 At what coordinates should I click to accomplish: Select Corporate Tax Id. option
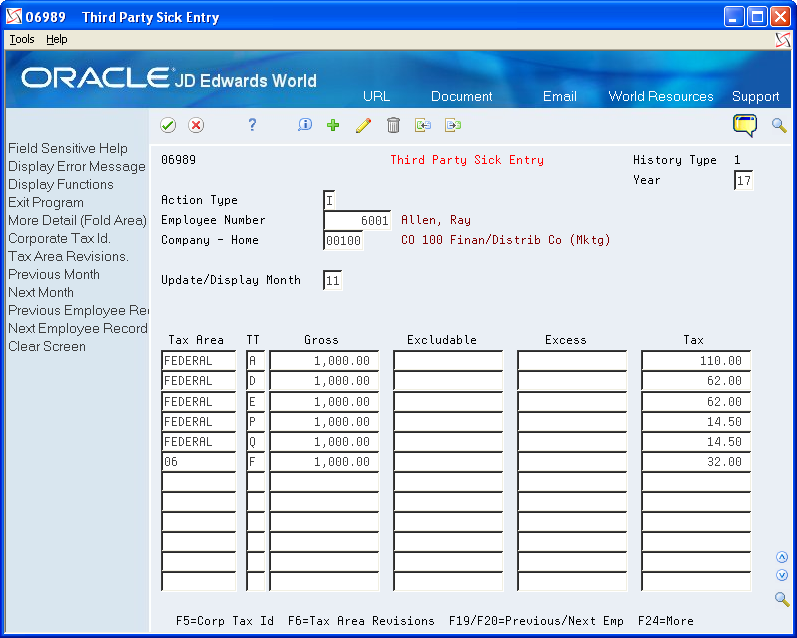pos(59,238)
